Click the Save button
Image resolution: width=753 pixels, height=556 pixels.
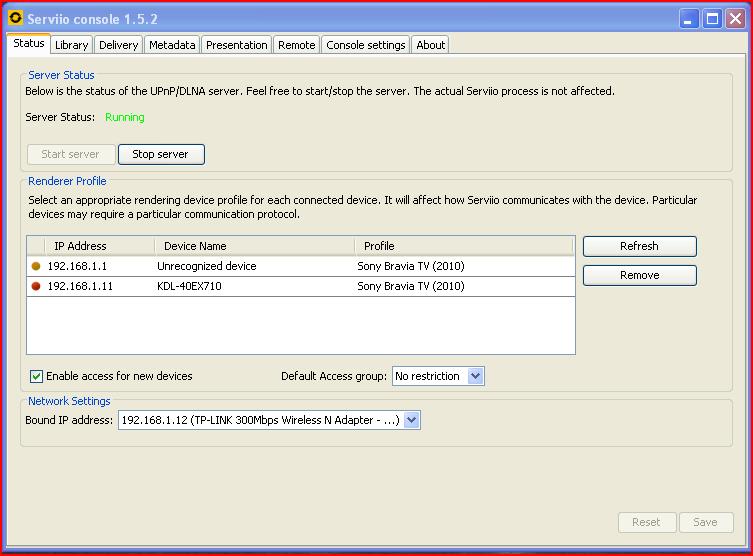[705, 522]
